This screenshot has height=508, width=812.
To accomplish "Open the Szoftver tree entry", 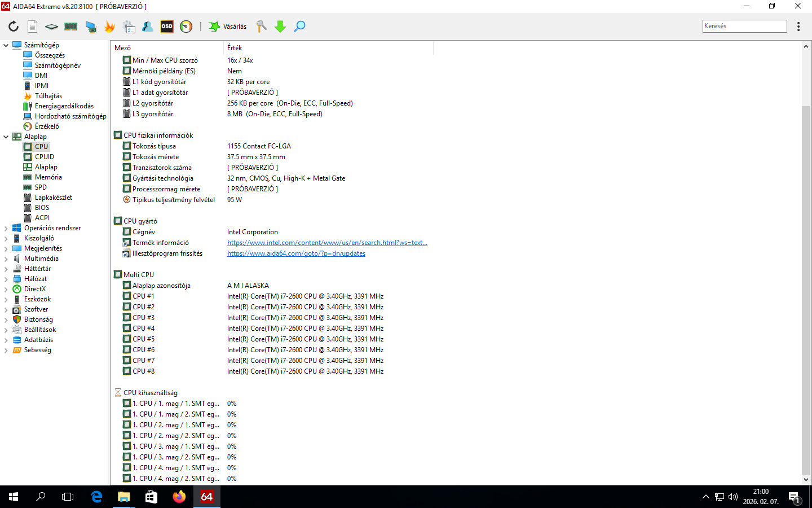I will (36, 309).
